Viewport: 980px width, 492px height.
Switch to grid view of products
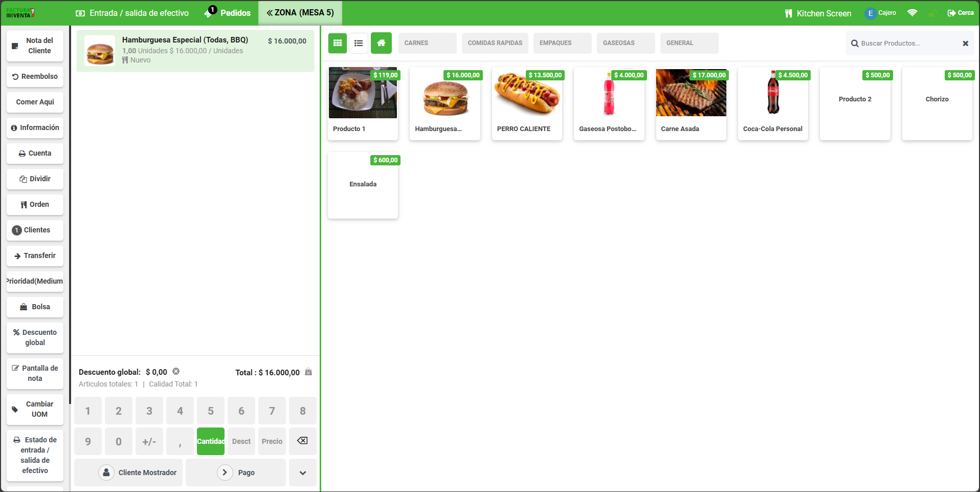click(x=337, y=44)
